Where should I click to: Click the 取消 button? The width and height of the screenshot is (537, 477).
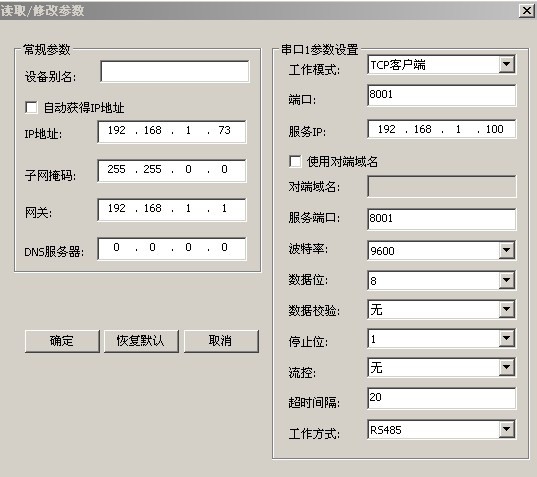coord(221,341)
